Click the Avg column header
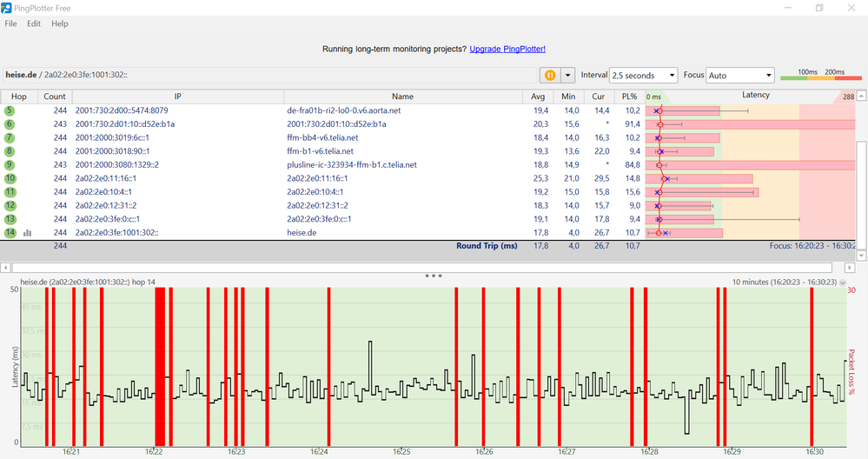Image resolution: width=868 pixels, height=459 pixels. click(539, 96)
